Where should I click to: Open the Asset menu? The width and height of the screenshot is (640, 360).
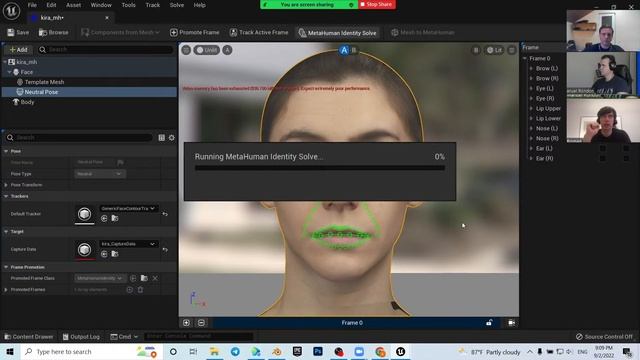point(73,5)
